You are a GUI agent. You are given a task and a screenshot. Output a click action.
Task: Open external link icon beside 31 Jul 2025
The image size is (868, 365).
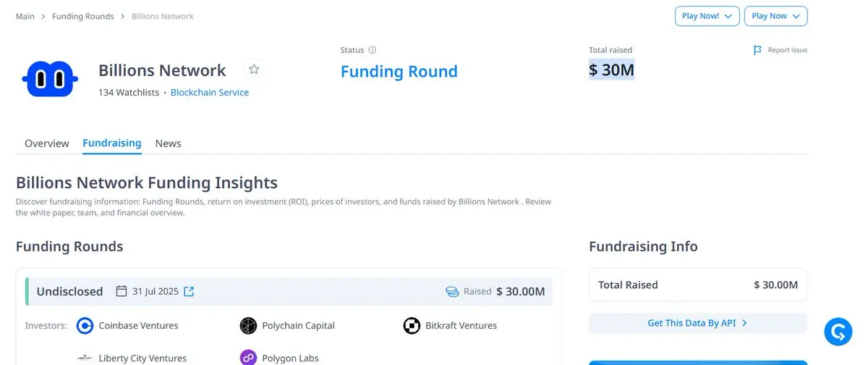189,291
